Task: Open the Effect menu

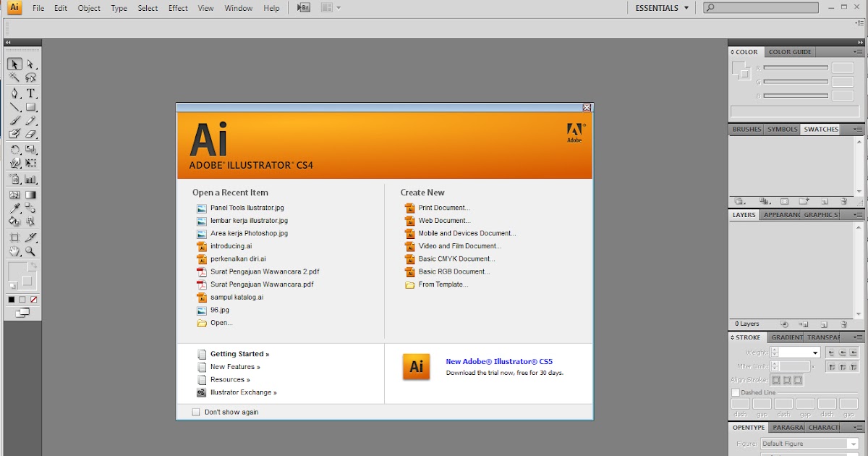Action: (x=178, y=8)
